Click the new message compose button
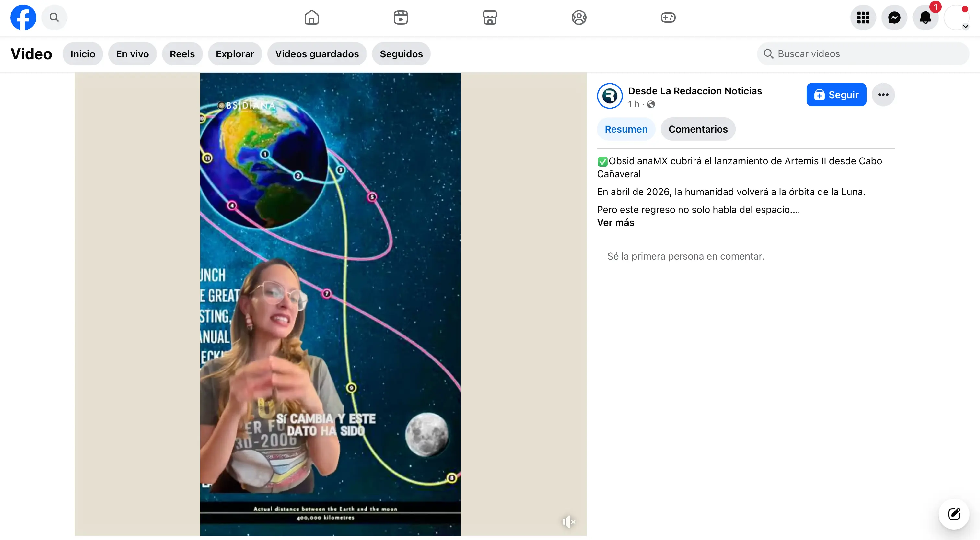 pos(953,514)
